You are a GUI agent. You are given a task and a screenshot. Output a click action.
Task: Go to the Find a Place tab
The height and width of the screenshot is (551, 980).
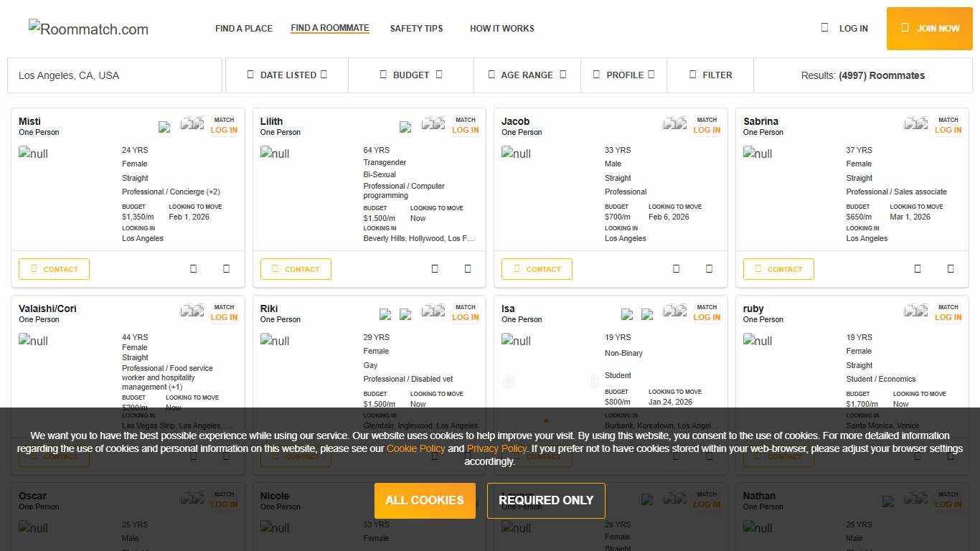(x=244, y=29)
